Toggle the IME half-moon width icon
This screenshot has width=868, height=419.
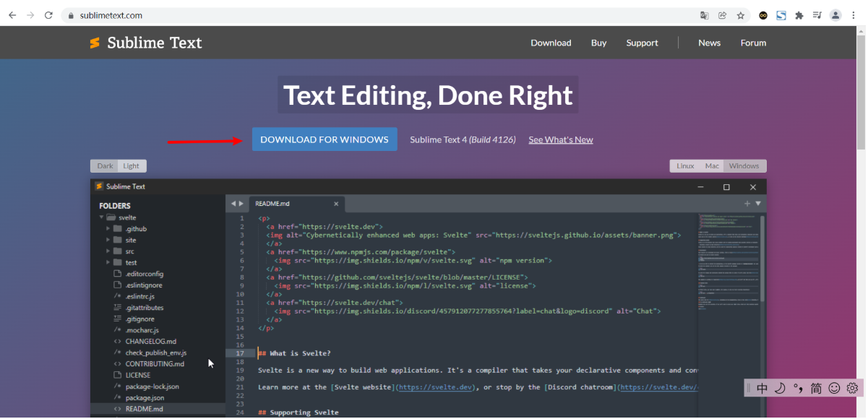[780, 389]
